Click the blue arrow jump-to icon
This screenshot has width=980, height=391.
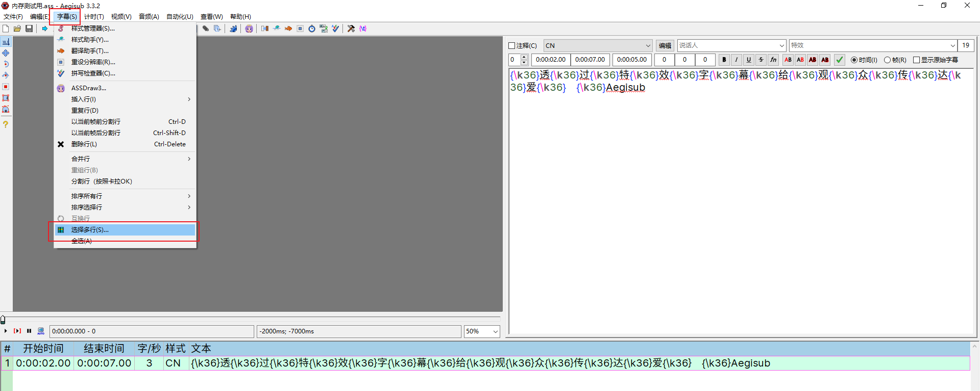45,29
